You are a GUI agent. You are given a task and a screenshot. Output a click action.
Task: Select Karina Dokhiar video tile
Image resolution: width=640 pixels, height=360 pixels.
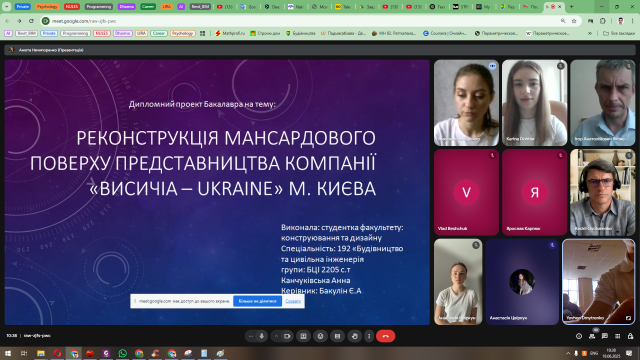[534, 103]
